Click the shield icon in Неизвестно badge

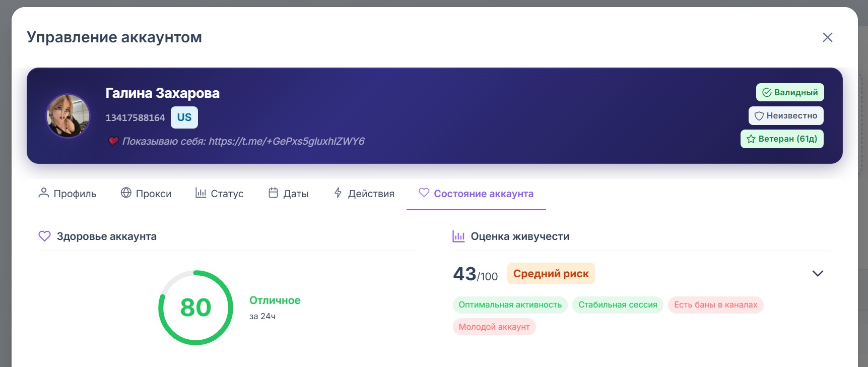(759, 116)
